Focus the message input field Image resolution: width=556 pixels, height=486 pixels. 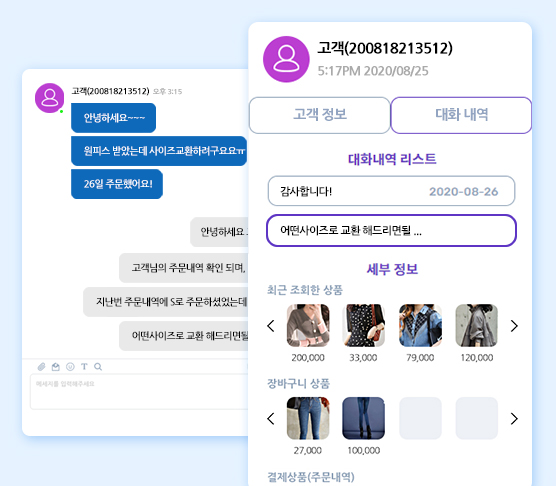tap(139, 392)
